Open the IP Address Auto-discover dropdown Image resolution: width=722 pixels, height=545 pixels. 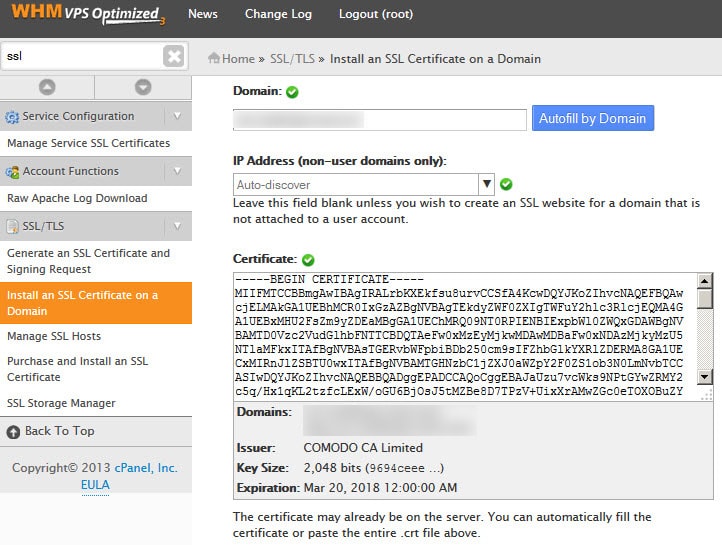coord(486,184)
